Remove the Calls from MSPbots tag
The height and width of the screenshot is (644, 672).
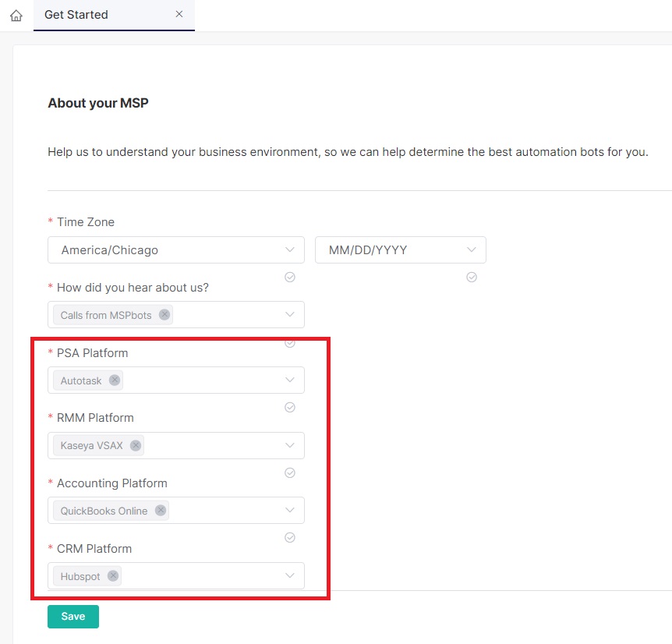click(x=164, y=315)
